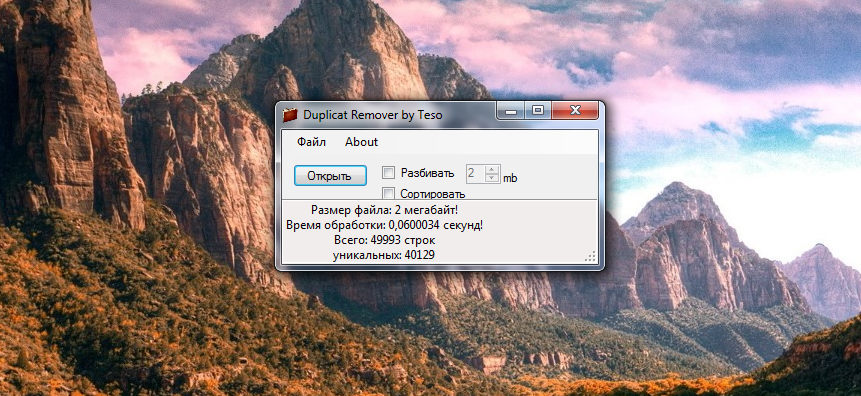Close the Duplicat Remover window

point(575,111)
